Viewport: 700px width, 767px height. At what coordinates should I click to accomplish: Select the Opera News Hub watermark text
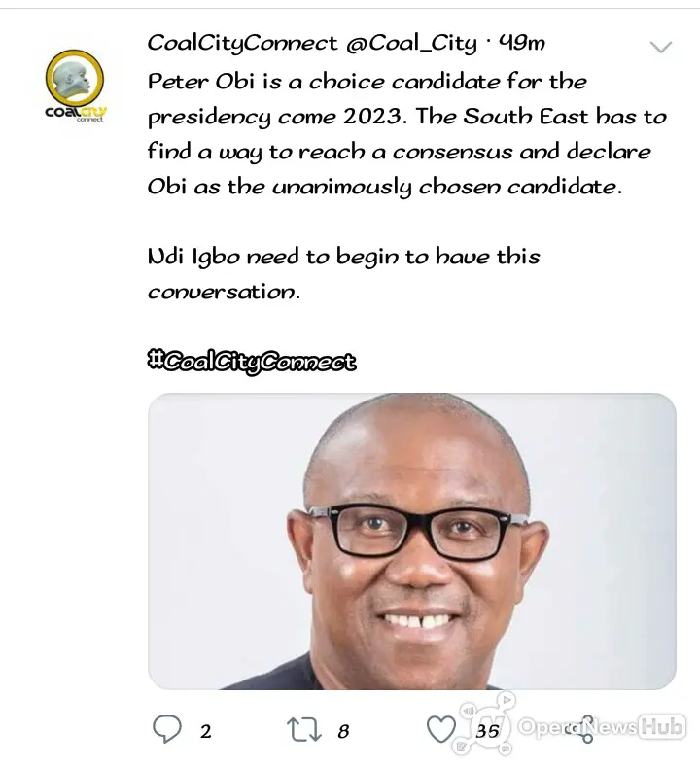(x=602, y=727)
